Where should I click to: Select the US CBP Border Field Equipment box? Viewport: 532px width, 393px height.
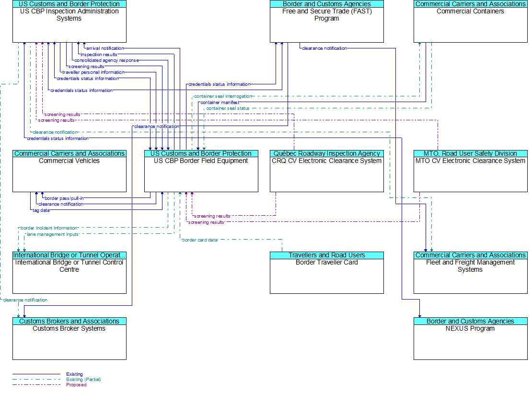coord(201,171)
